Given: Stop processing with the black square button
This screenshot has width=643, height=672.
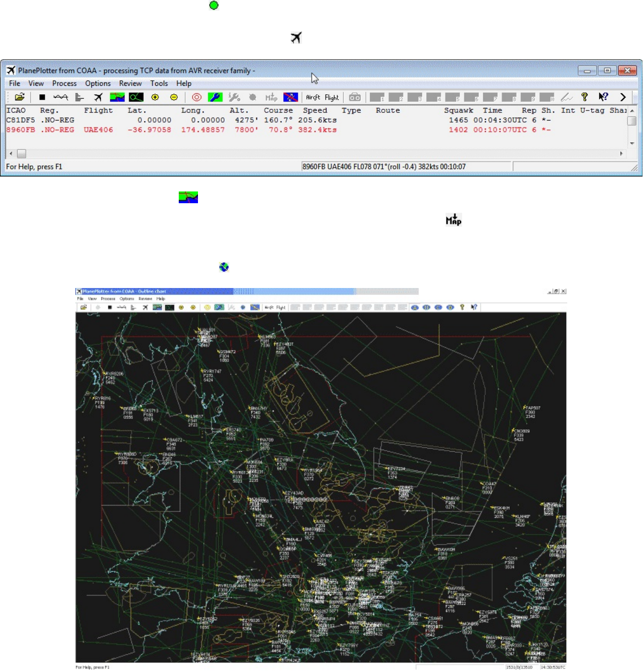Looking at the screenshot, I should 42,97.
